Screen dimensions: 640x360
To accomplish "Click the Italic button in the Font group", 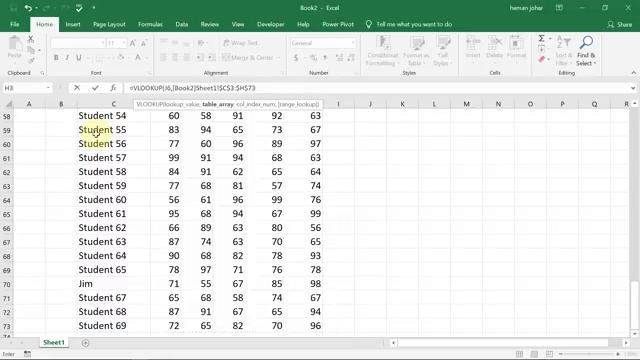I will (67, 58).
